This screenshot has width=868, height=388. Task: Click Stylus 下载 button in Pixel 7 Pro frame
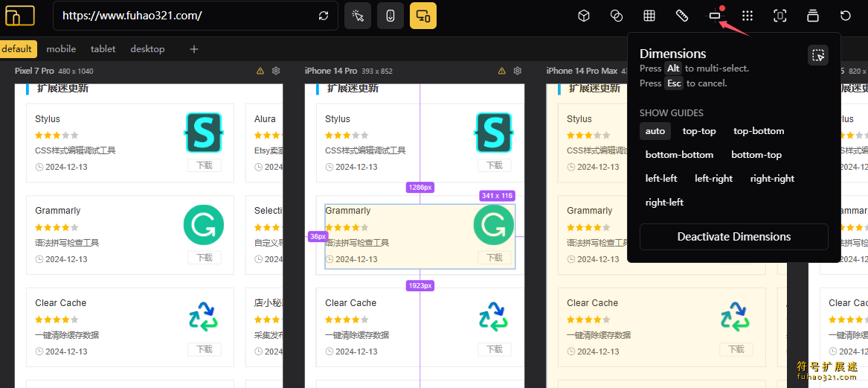pos(205,165)
